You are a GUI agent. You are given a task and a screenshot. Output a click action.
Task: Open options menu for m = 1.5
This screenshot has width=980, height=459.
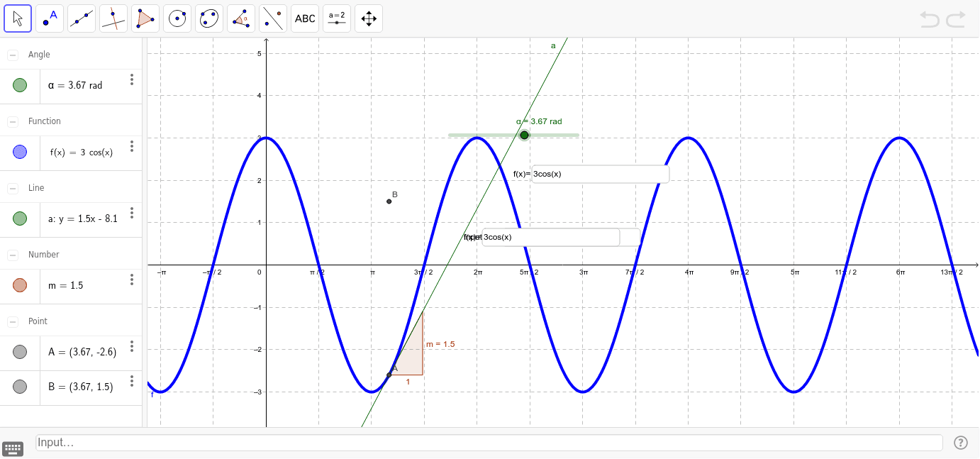click(x=131, y=280)
